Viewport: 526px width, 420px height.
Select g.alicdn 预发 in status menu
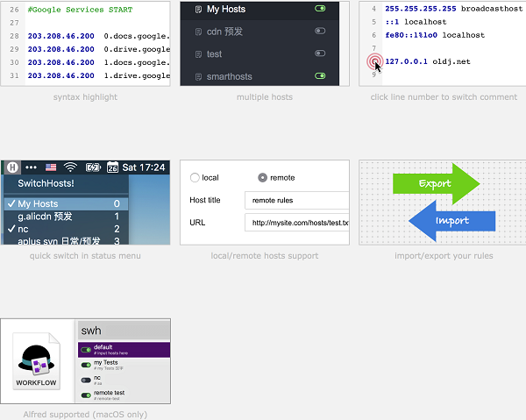[66, 217]
